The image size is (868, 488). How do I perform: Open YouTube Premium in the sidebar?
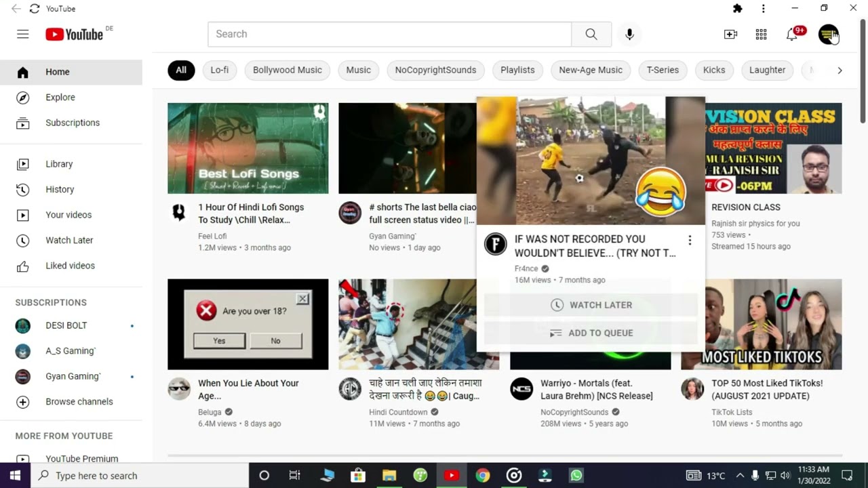coord(71,459)
